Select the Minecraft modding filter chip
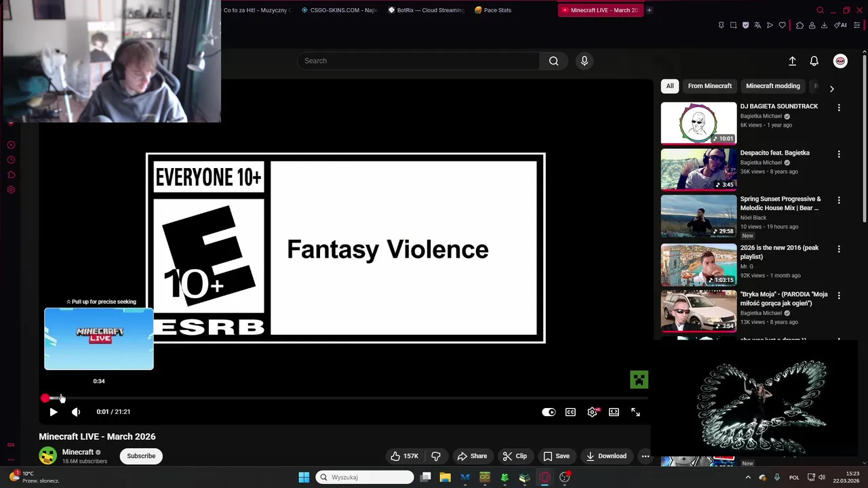Image resolution: width=868 pixels, height=488 pixels. (x=773, y=86)
